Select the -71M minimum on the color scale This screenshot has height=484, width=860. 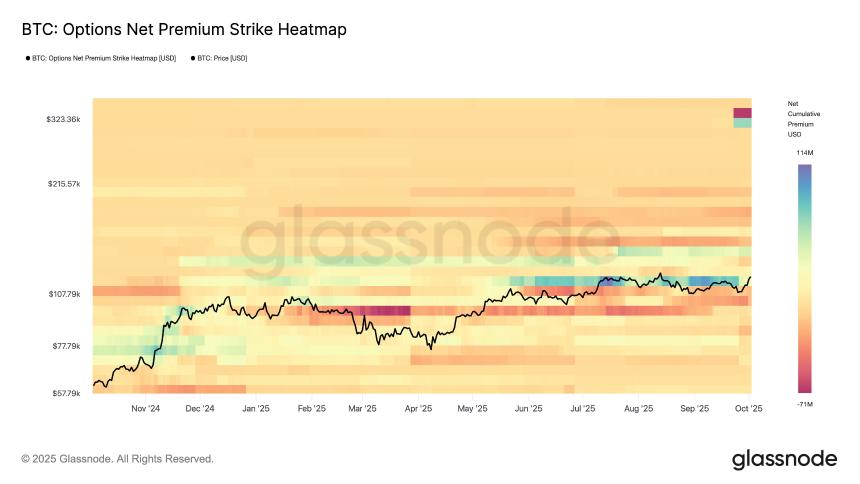pyautogui.click(x=804, y=404)
